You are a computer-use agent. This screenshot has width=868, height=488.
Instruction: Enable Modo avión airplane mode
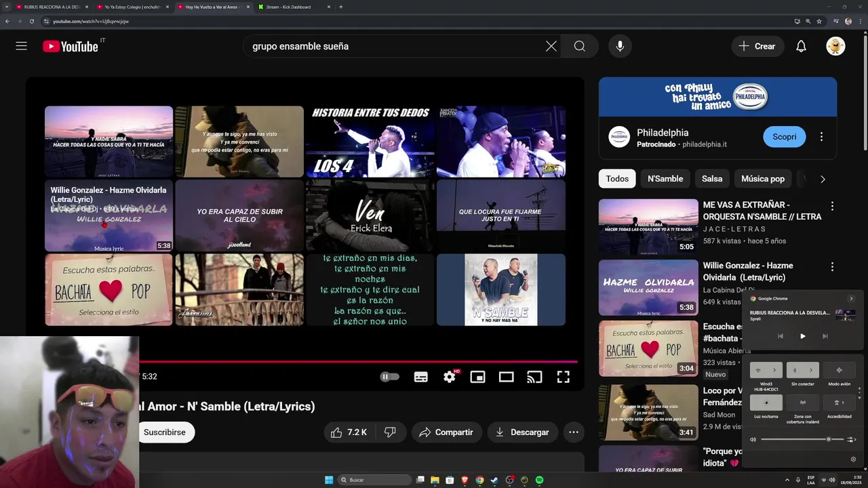click(x=840, y=370)
